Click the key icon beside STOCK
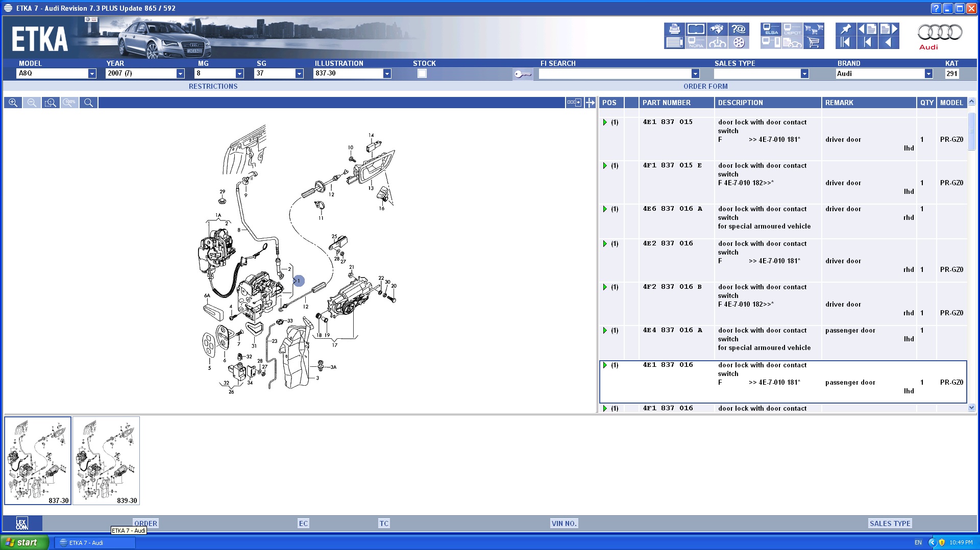980x550 pixels. coord(523,74)
